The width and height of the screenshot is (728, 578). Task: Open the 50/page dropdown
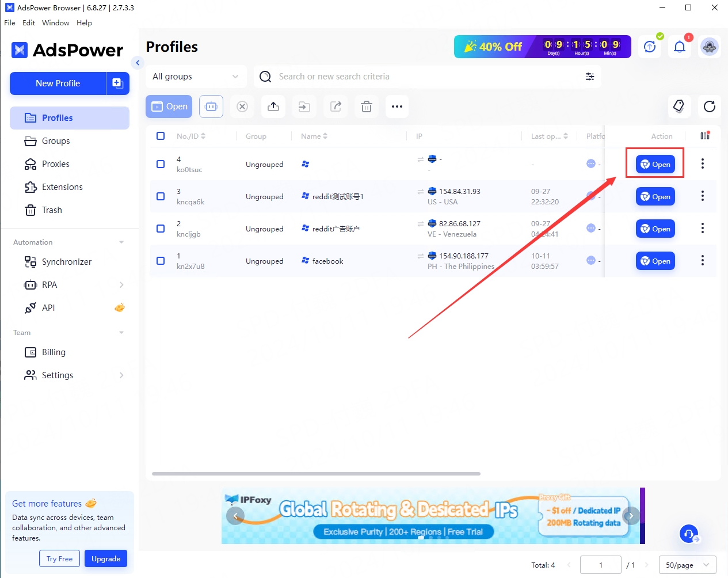[687, 565]
